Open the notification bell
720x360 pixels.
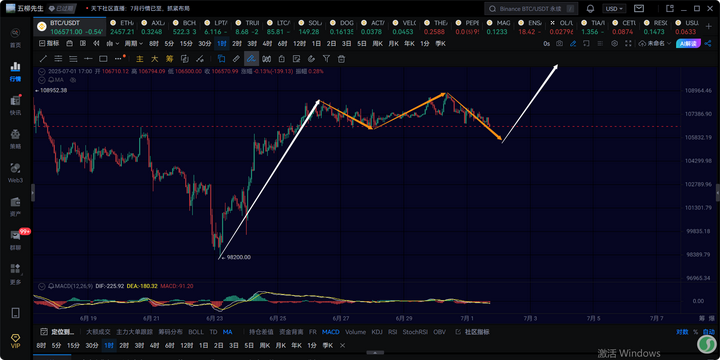(591, 9)
